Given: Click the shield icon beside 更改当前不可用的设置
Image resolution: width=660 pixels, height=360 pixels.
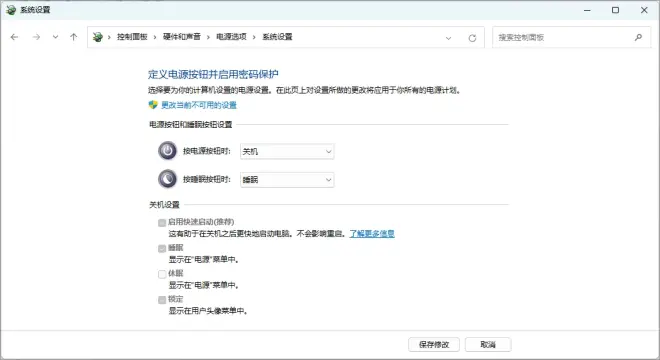Looking at the screenshot, I should [153, 105].
